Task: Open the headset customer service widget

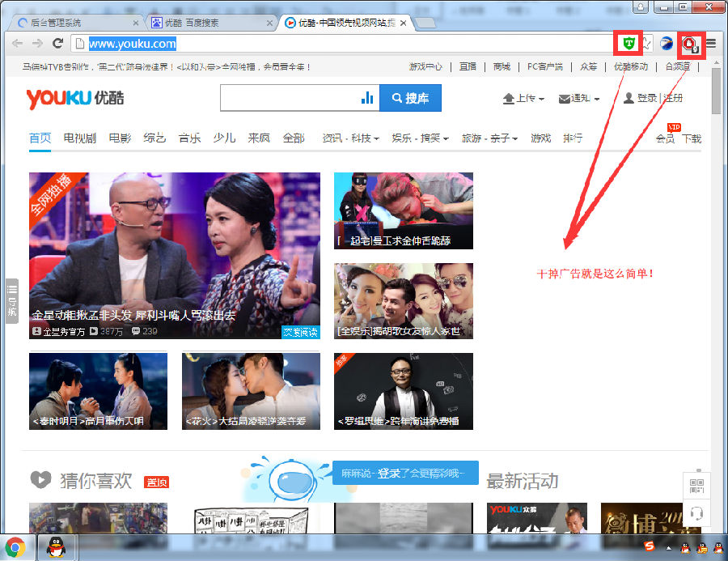Action: [696, 513]
